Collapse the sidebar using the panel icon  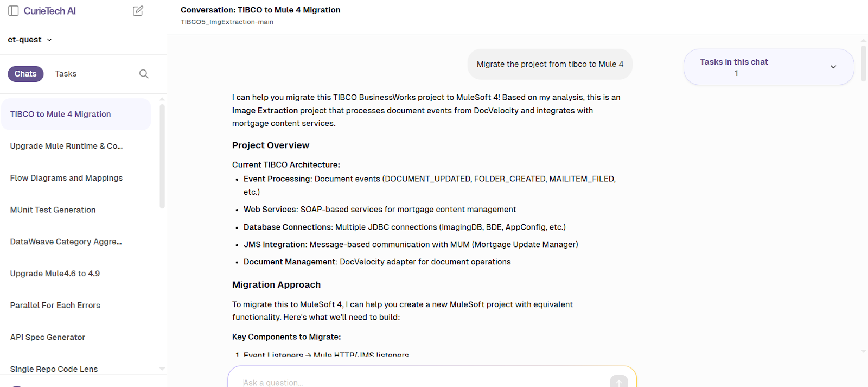(x=13, y=10)
